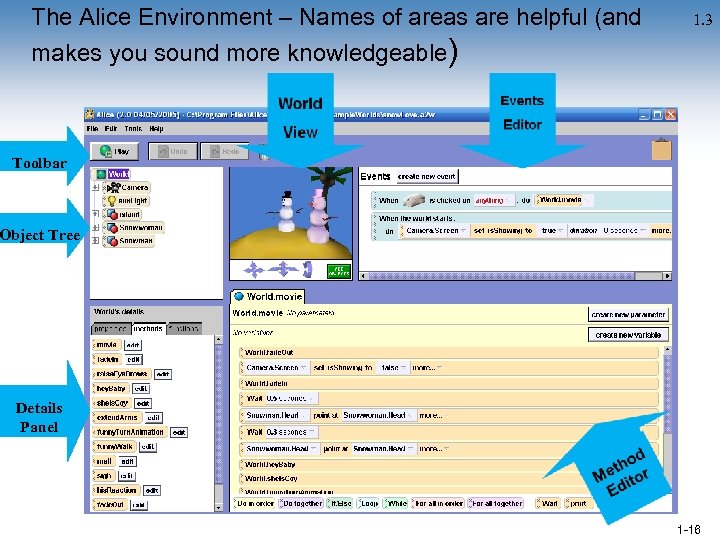This screenshot has width=720, height=540.
Task: Switch to the methods tab in details
Action: click(x=148, y=329)
